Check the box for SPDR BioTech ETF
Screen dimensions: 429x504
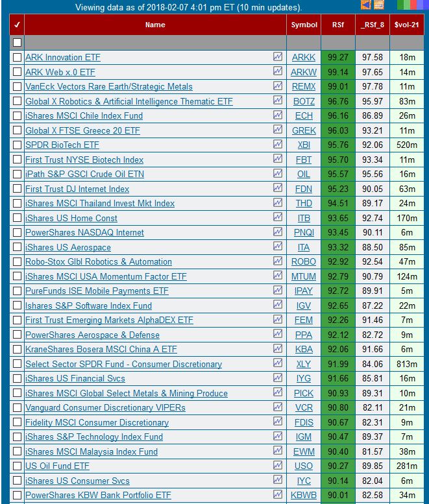[x=17, y=145]
